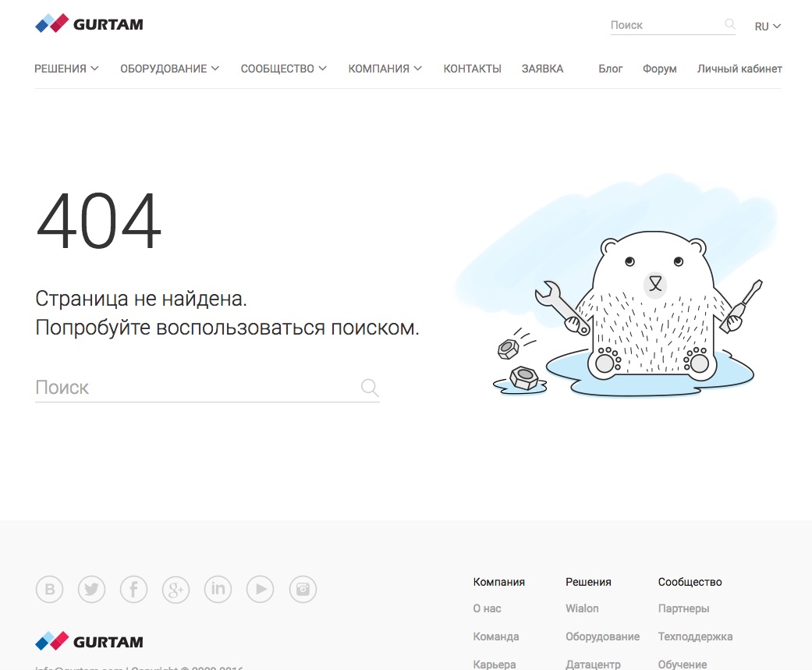Select the Заявка menu item
This screenshot has height=670, width=812.
[x=542, y=69]
